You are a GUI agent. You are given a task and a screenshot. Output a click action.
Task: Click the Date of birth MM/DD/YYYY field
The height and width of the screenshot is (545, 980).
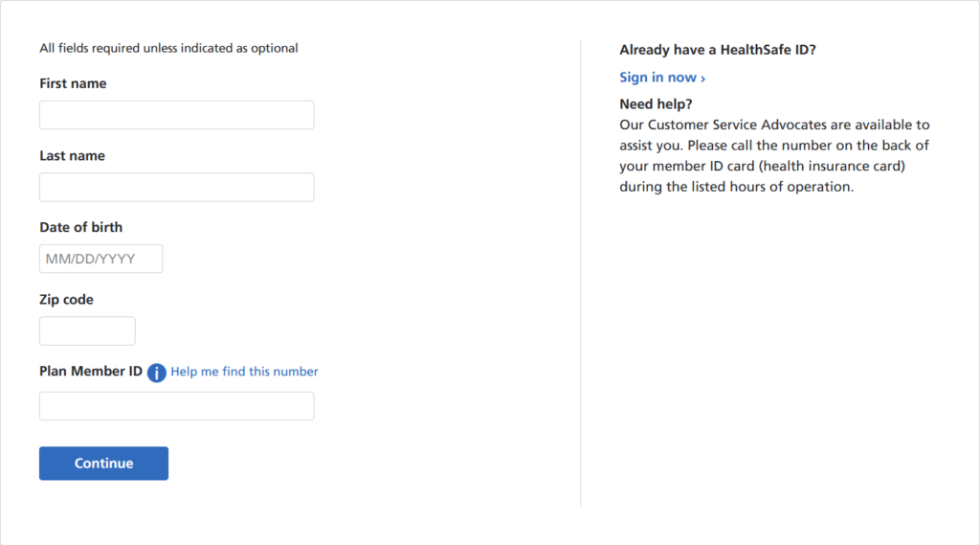101,259
